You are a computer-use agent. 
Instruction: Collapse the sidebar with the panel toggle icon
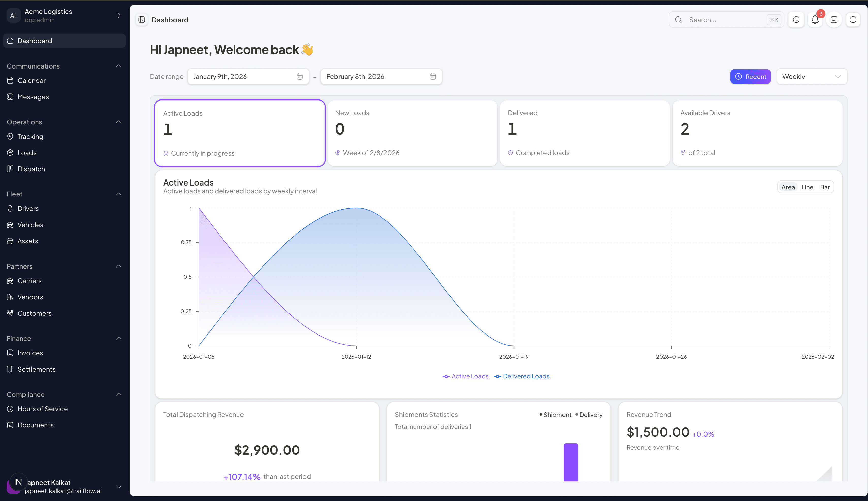pyautogui.click(x=141, y=20)
